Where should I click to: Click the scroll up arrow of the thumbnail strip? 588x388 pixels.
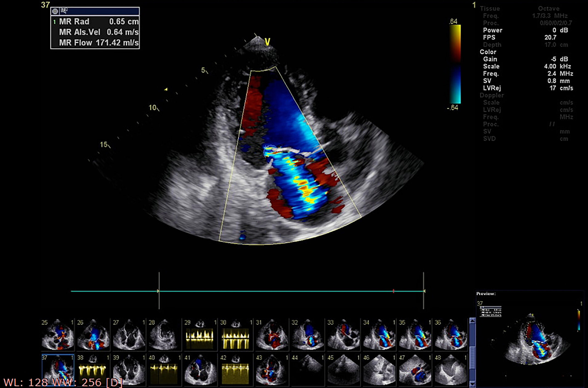[x=472, y=321]
